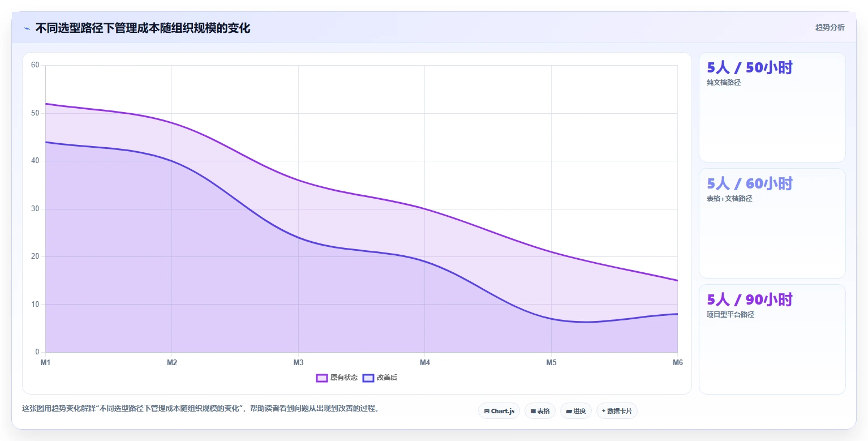Image resolution: width=868 pixels, height=441 pixels.
Task: Toggle the 原有状态 legend series
Action: click(x=337, y=378)
